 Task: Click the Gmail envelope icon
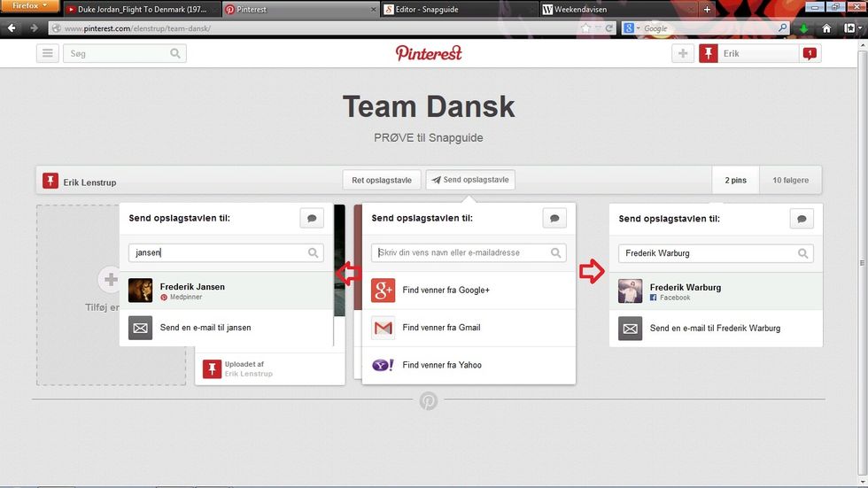pos(383,328)
